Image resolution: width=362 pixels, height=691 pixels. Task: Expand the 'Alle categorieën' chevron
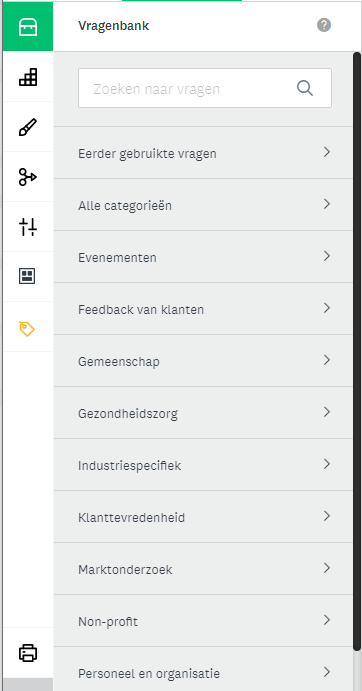327,204
